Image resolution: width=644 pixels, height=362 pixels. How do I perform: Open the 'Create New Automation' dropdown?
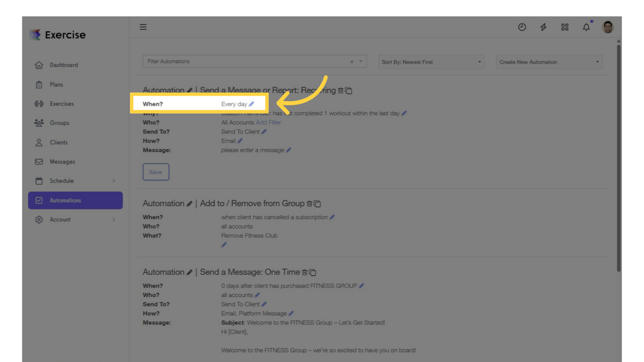(548, 62)
